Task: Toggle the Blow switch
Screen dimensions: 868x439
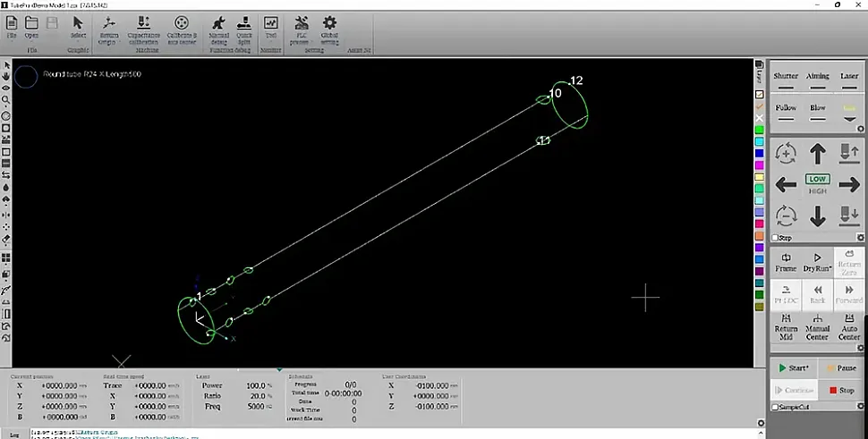Action: [818, 113]
